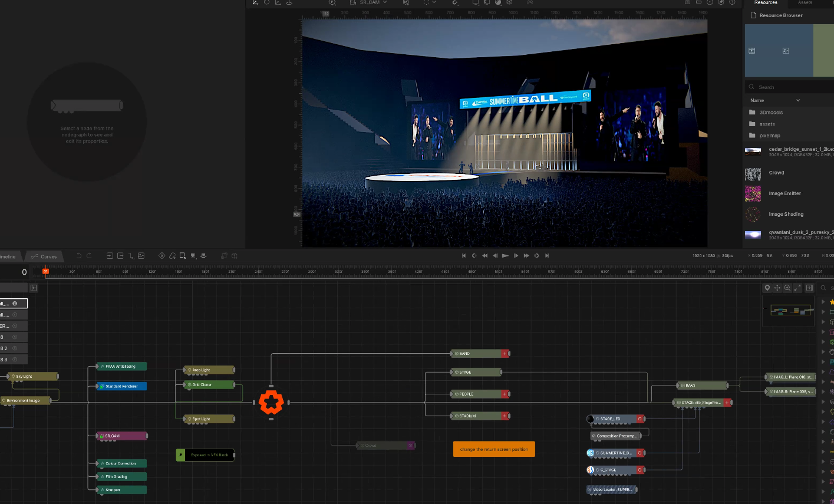Select the Image Shading resource thumbnail

753,215
